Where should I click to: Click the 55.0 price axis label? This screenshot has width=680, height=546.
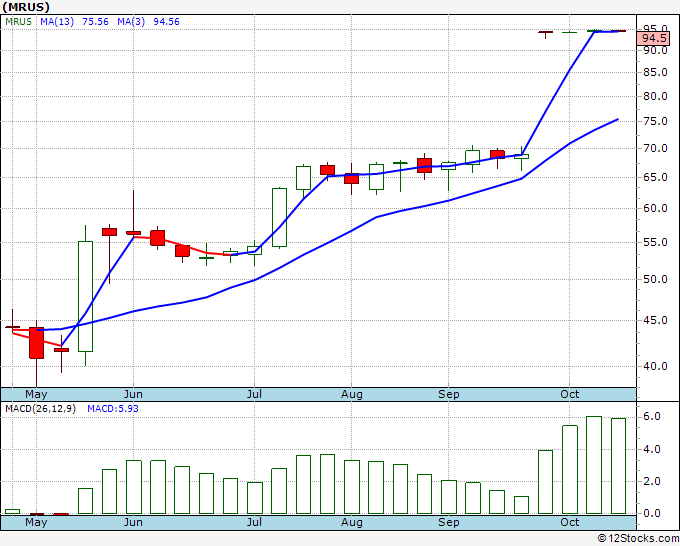(655, 242)
